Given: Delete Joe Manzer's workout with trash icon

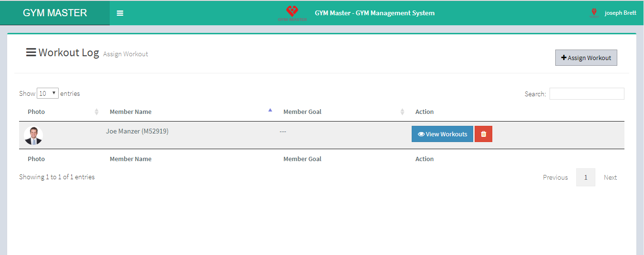Looking at the screenshot, I should 483,134.
